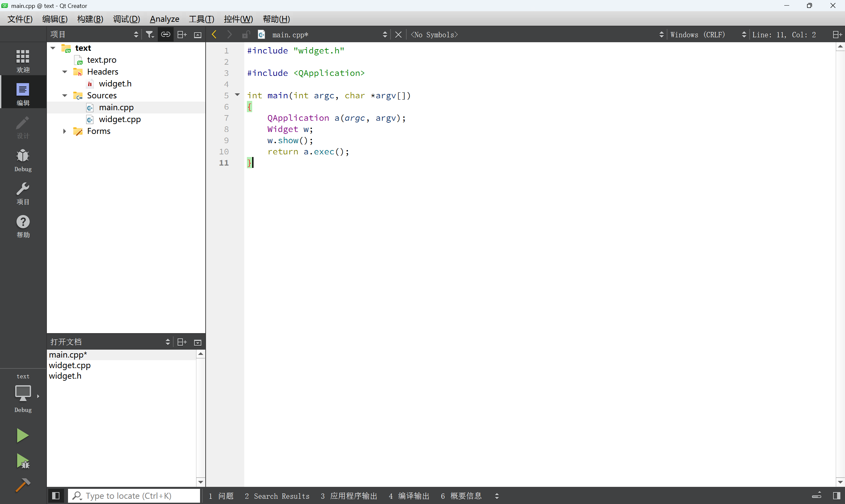Click the Line 11, Col 2 indicator
Image resolution: width=845 pixels, height=504 pixels.
tap(784, 34)
